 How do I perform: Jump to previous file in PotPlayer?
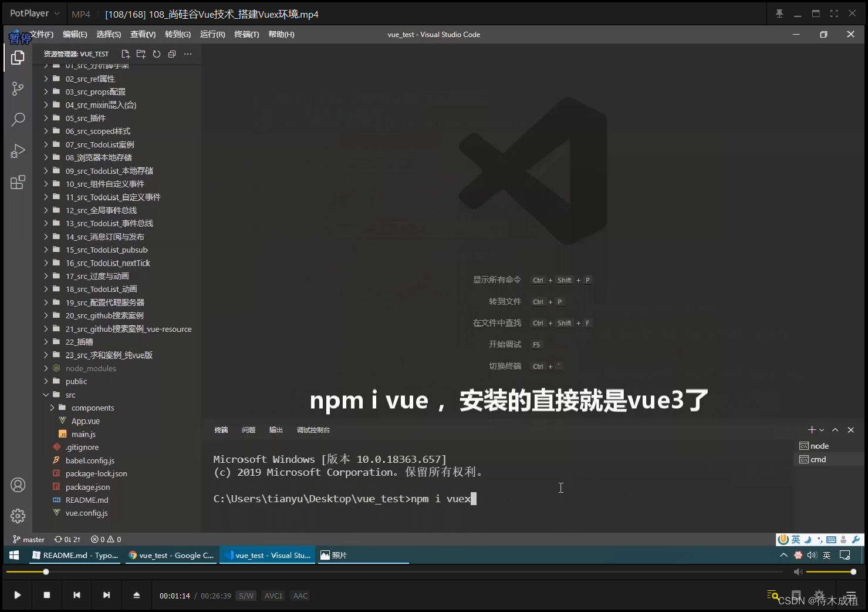[77, 595]
